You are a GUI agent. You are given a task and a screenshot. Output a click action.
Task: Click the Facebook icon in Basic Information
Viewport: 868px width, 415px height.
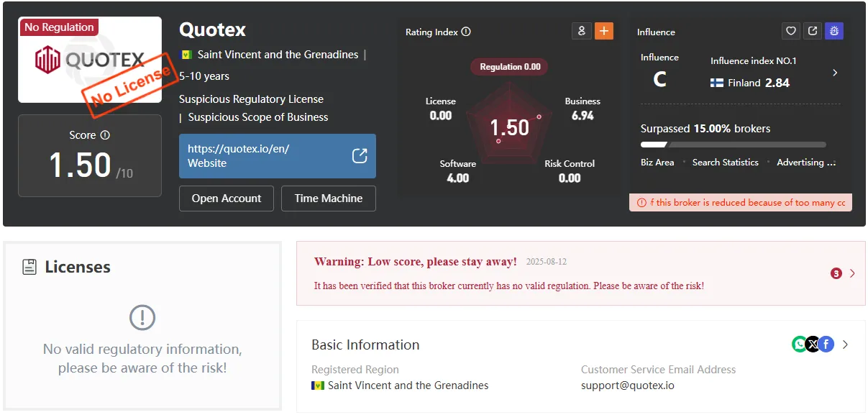826,345
